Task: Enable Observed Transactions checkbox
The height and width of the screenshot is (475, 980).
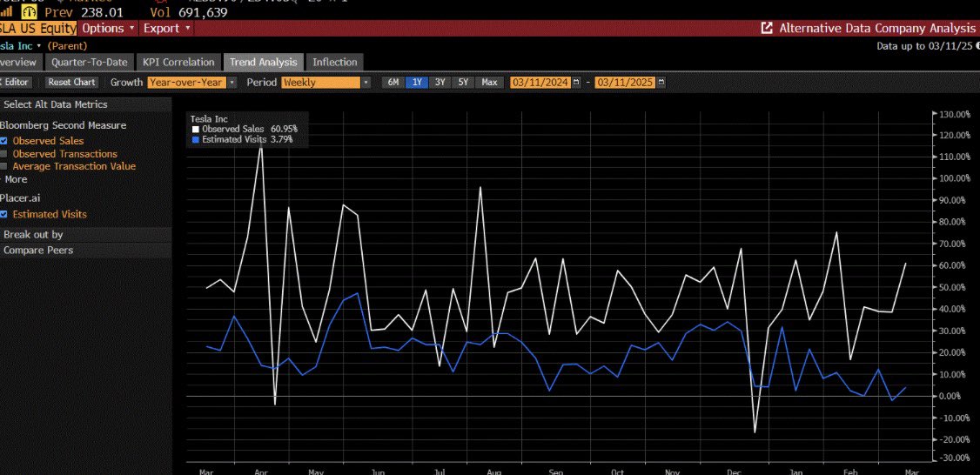Action: point(3,154)
